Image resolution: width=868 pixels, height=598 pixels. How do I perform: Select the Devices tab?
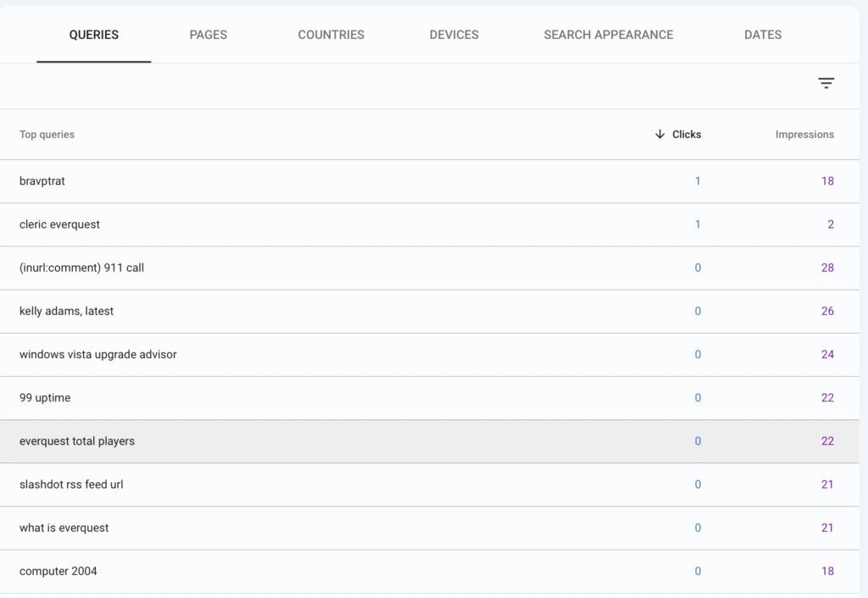coord(453,35)
